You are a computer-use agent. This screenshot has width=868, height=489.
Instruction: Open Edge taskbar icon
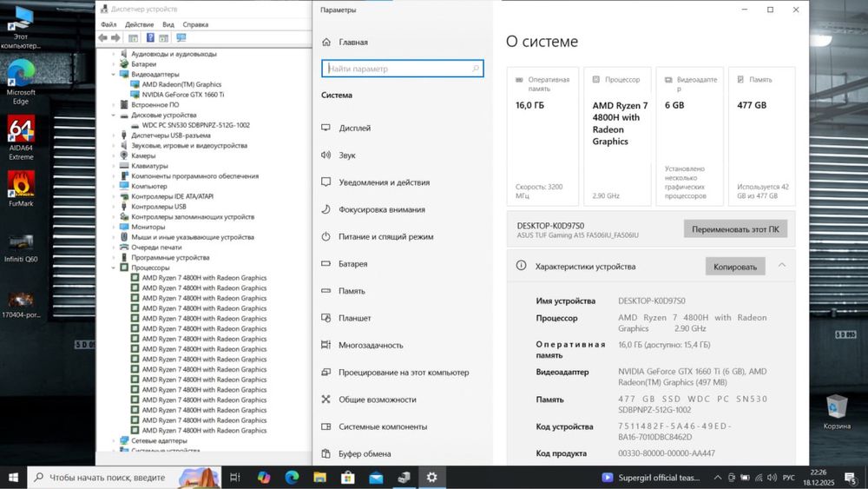[x=292, y=478]
